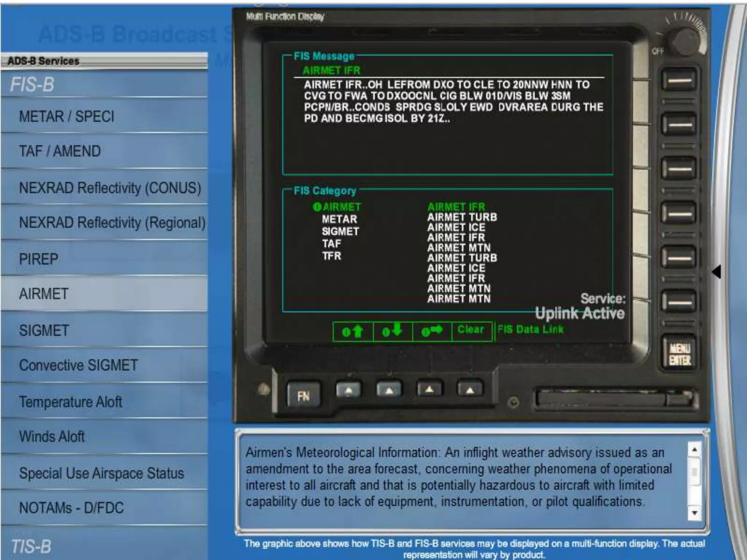Click the Clear softkey label

[471, 330]
